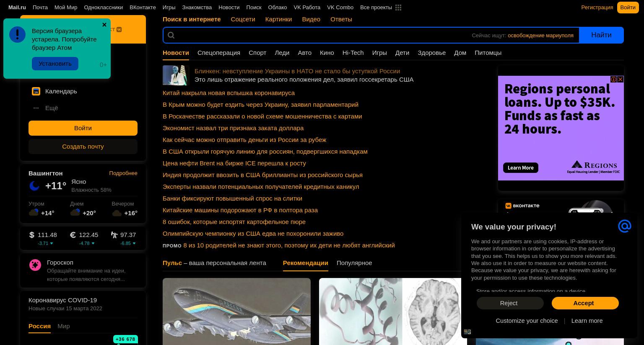Screen dimensions: 644x345
Task: Click evening cloud weather icon
Action: (117, 213)
